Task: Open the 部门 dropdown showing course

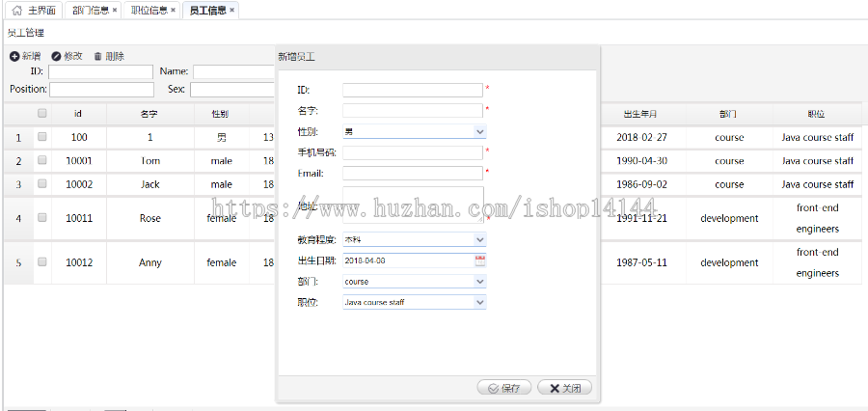Action: click(x=480, y=282)
